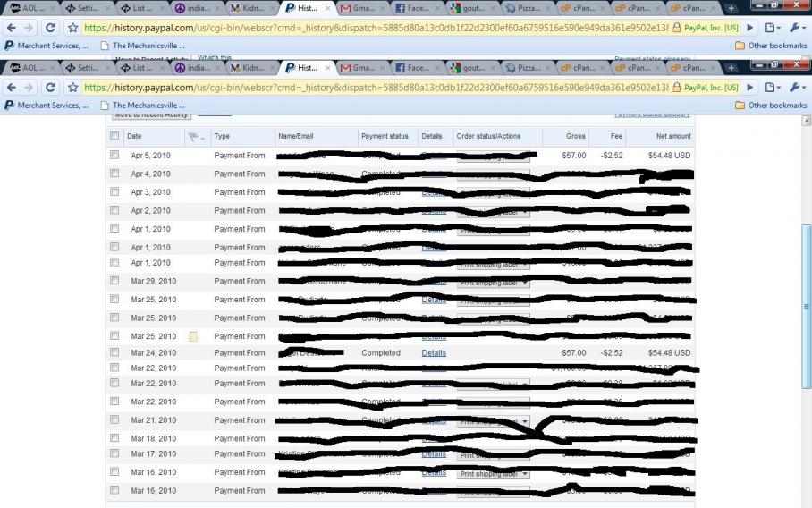Click the bookmark star in the lower browser window
The height and width of the screenshot is (508, 812).
point(73,88)
